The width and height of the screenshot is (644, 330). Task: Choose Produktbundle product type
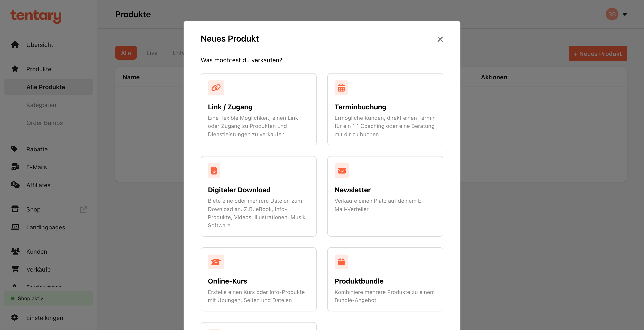tap(385, 279)
